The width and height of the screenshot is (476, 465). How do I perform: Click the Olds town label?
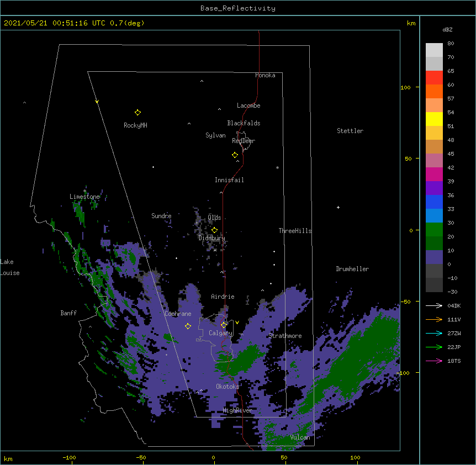pos(214,218)
